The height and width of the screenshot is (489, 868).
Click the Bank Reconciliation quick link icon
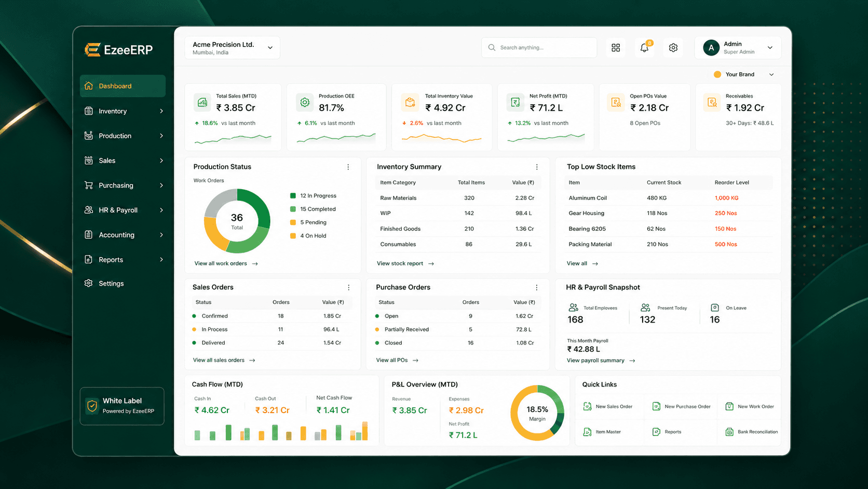pos(729,432)
